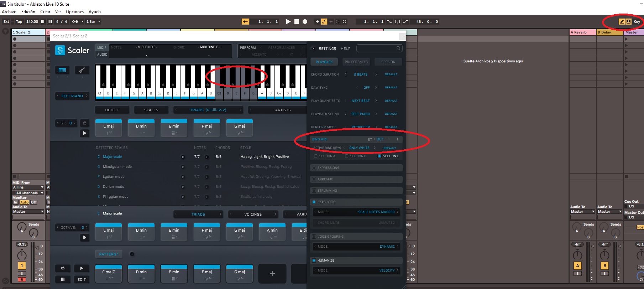This screenshot has height=289, width=644.
Task: Click the Arrangement Record button
Action: (305, 21)
